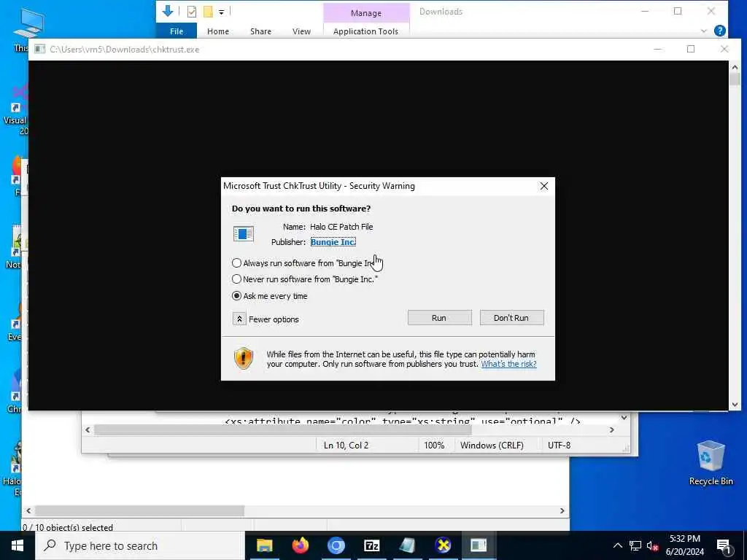Image resolution: width=747 pixels, height=560 pixels.
Task: Collapse the Explorer ribbon chevron
Action: pyautogui.click(x=704, y=31)
